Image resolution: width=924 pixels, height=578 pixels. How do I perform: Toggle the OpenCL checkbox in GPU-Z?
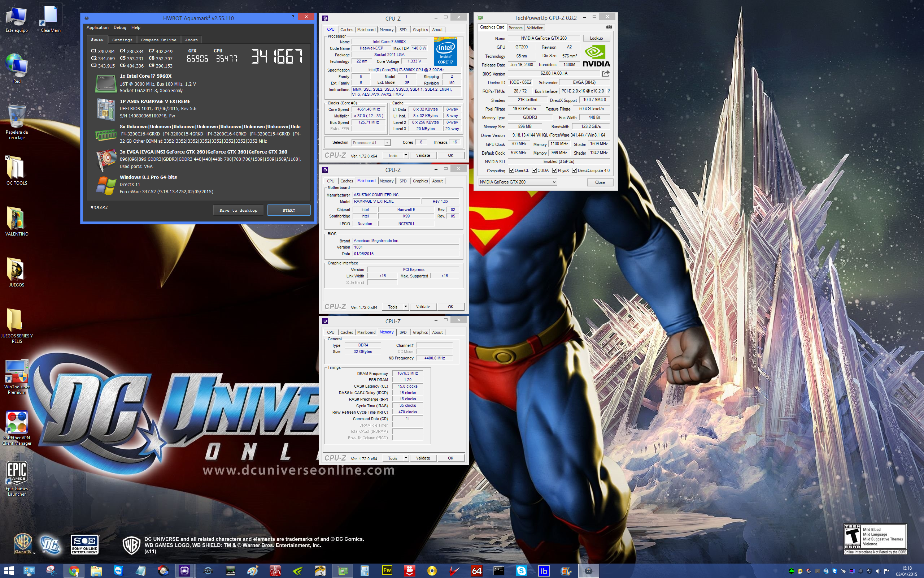[512, 171]
